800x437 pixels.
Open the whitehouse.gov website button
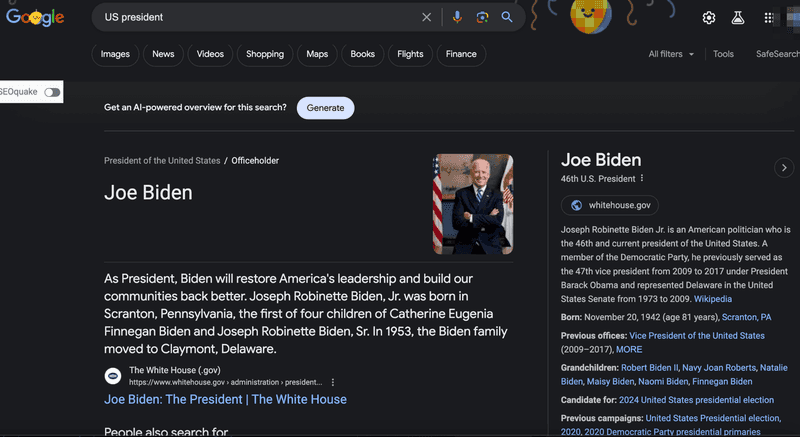610,205
